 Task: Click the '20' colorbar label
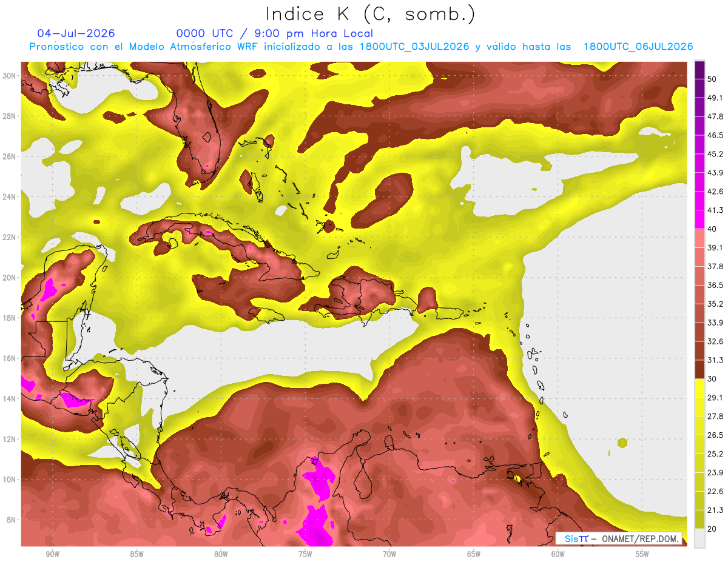713,529
